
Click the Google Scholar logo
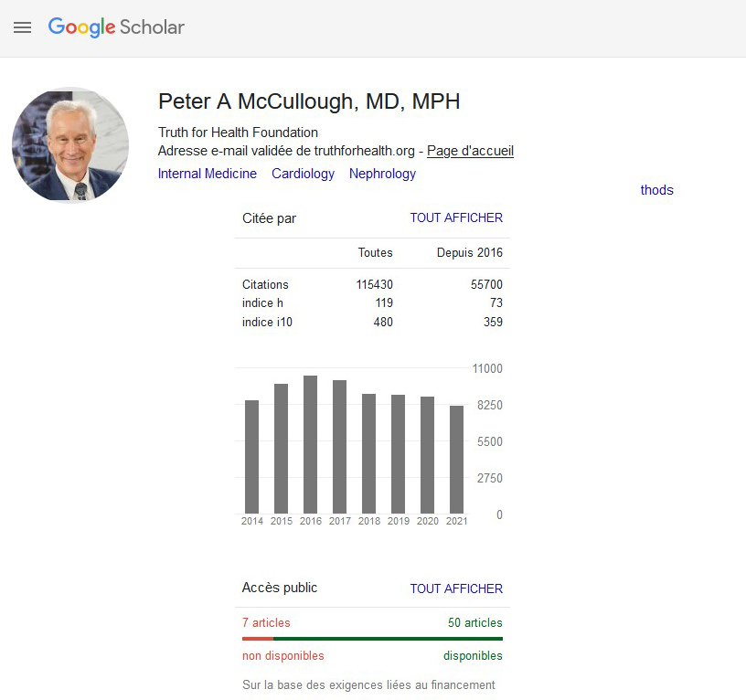[x=116, y=27]
